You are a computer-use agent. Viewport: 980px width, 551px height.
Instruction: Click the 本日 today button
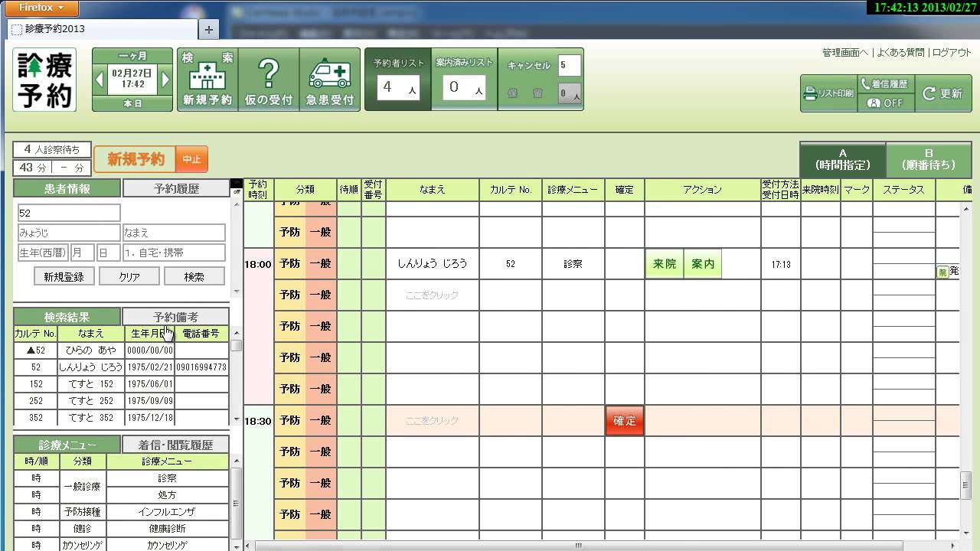(132, 103)
